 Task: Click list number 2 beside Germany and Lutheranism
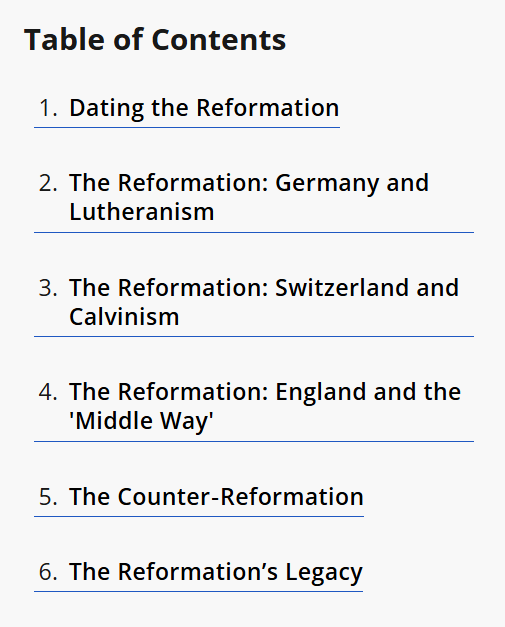pos(48,183)
